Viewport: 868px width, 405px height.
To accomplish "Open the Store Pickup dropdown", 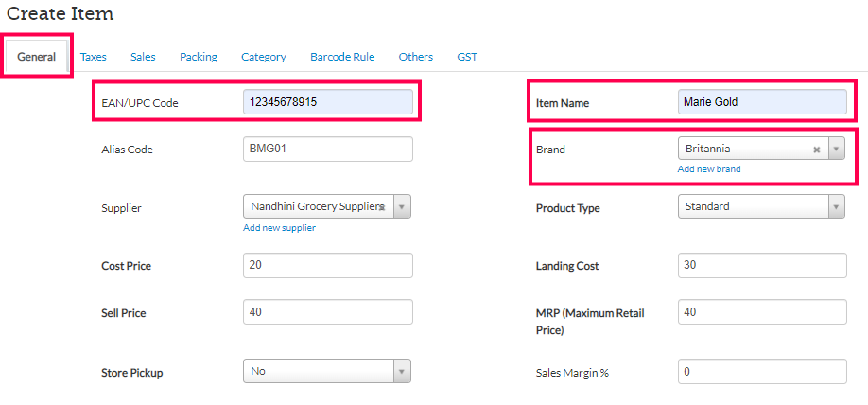I will pyautogui.click(x=402, y=372).
